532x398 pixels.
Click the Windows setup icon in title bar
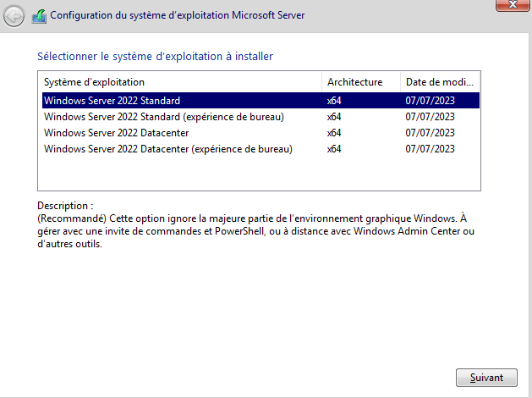(x=40, y=15)
